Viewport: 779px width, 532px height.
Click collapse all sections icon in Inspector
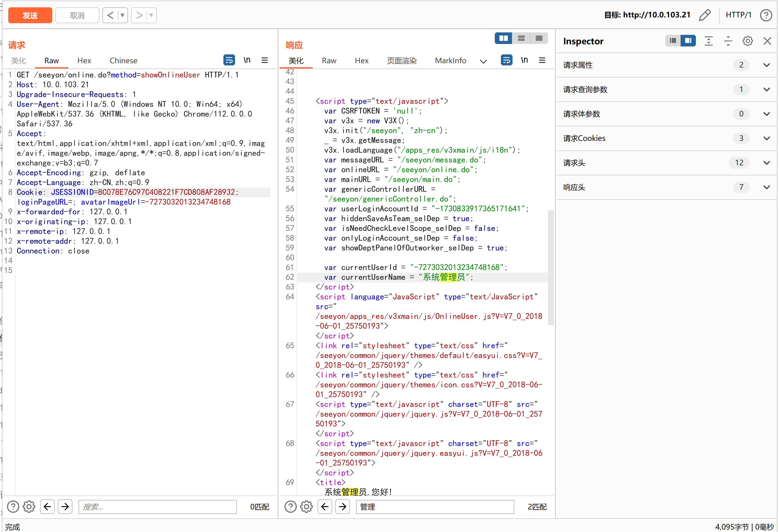click(x=728, y=41)
